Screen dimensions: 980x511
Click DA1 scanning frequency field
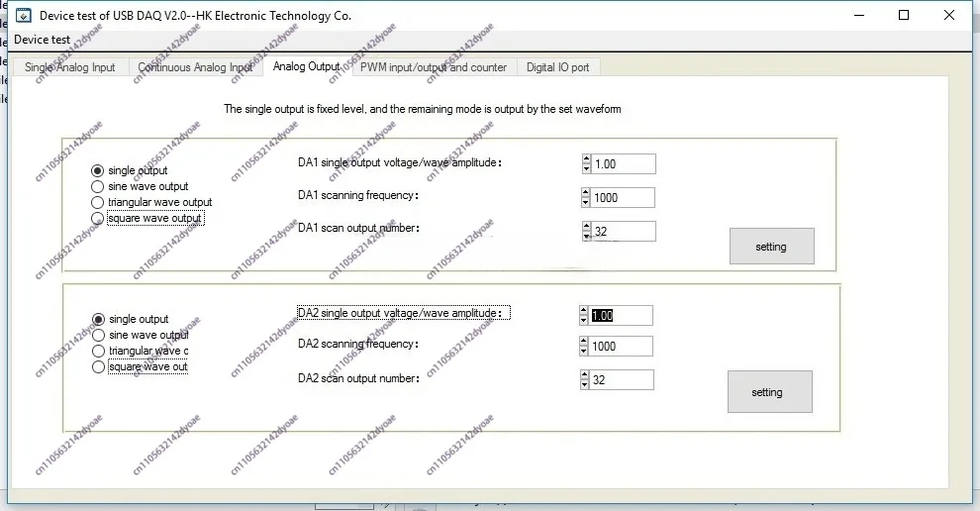click(x=623, y=198)
